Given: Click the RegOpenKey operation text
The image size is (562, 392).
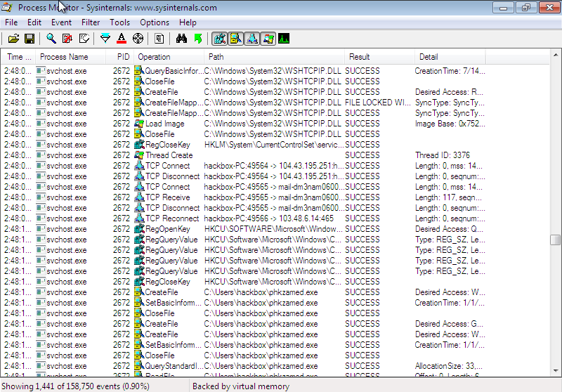Looking at the screenshot, I should [167, 229].
